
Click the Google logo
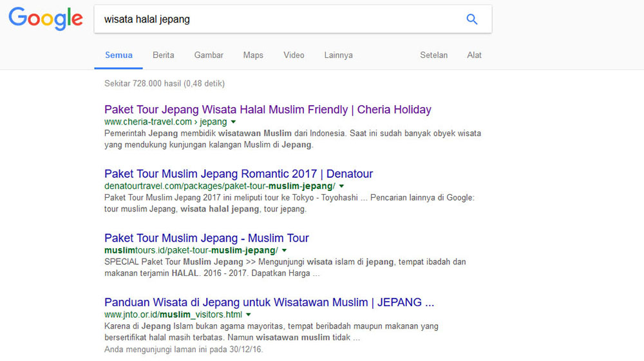(46, 18)
